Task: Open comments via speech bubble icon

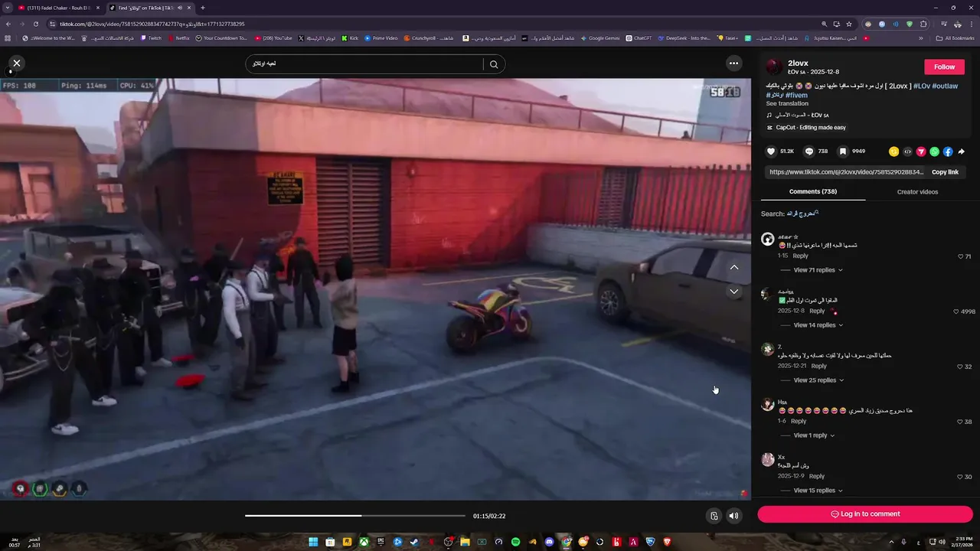Action: 809,152
